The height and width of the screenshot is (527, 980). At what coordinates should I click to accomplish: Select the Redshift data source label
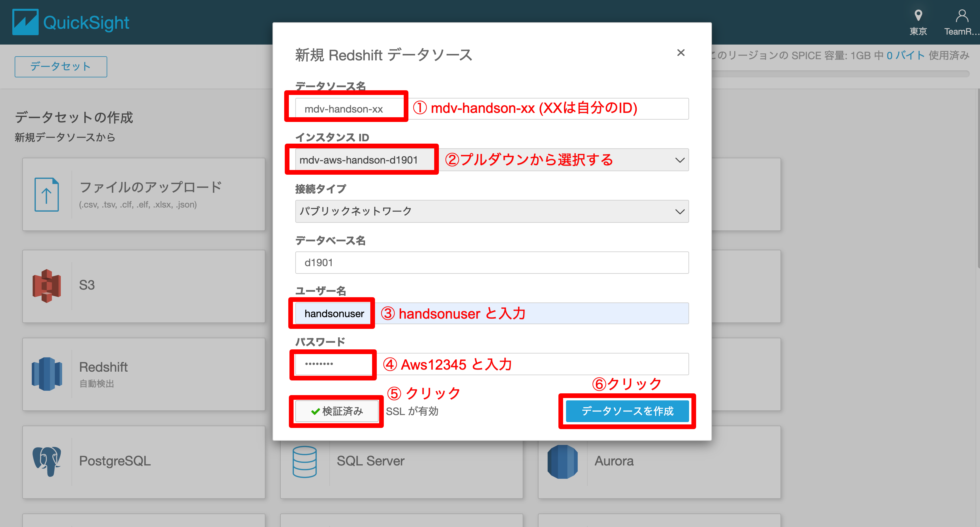(x=103, y=367)
